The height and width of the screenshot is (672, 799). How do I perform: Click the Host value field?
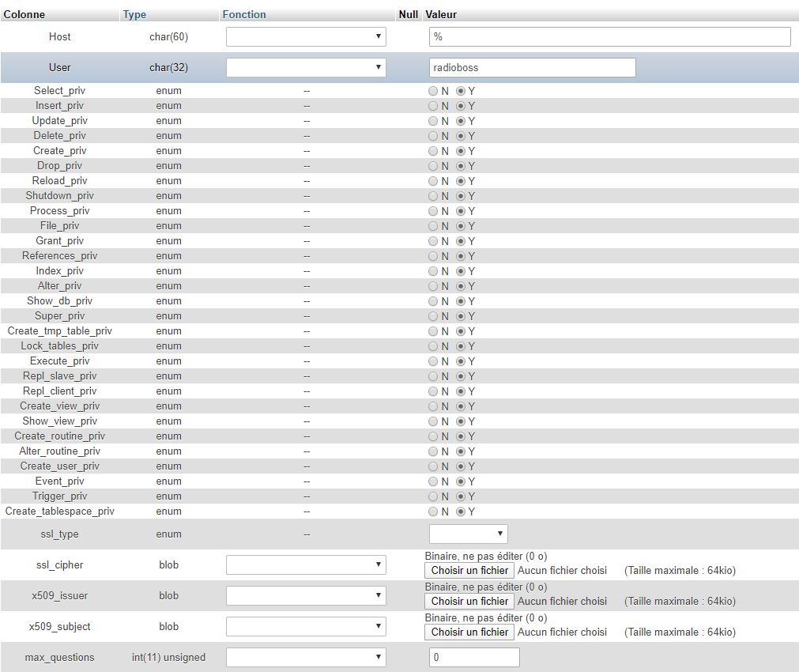610,36
